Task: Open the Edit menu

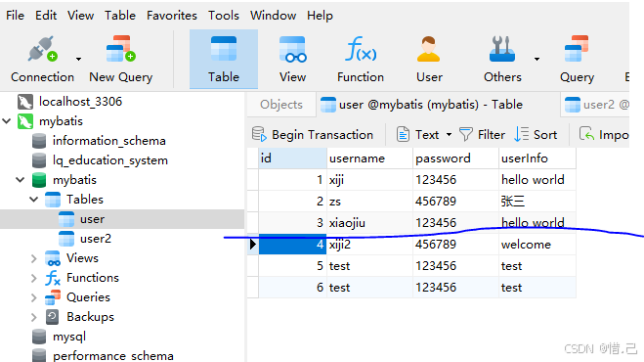Action: [x=46, y=16]
